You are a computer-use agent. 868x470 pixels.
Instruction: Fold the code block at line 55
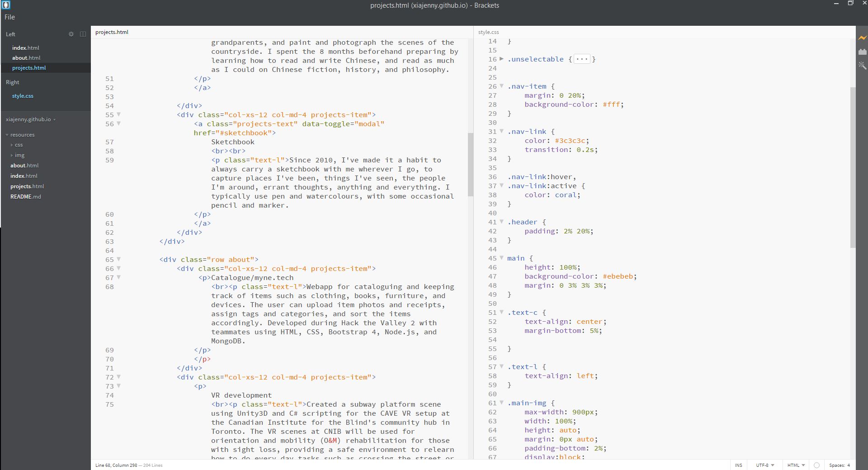[x=119, y=114]
